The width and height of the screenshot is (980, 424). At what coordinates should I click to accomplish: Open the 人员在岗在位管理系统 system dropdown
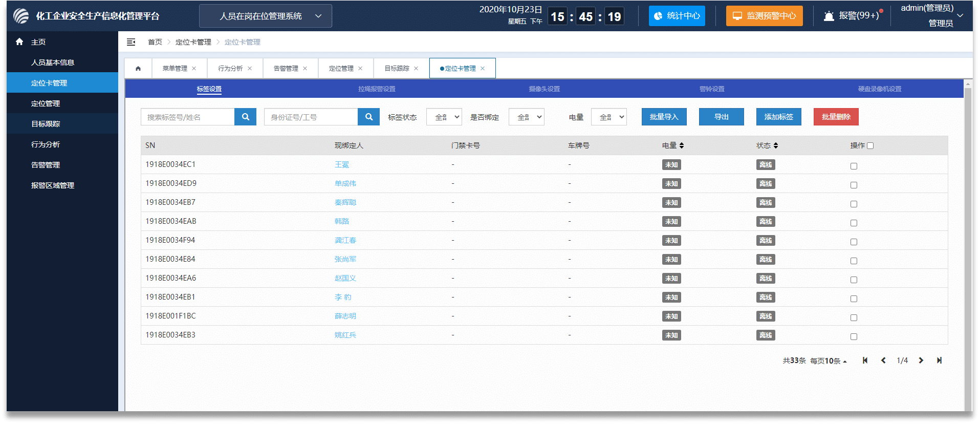(x=266, y=16)
